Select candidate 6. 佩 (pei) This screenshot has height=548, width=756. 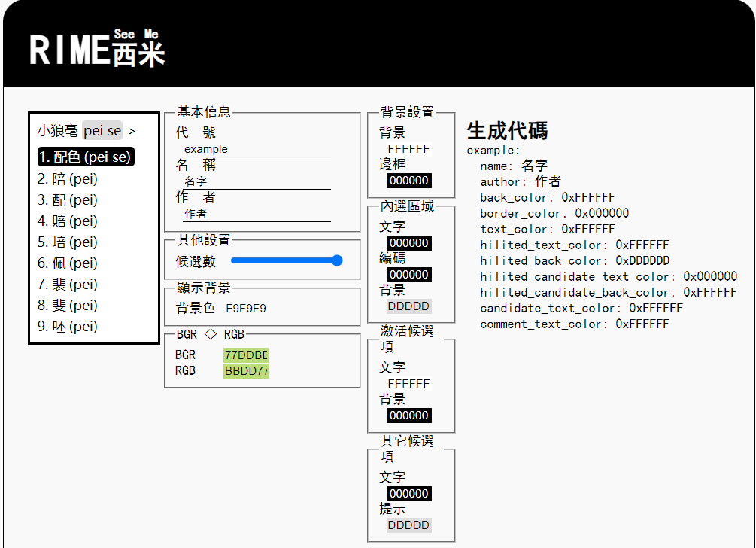click(x=68, y=263)
